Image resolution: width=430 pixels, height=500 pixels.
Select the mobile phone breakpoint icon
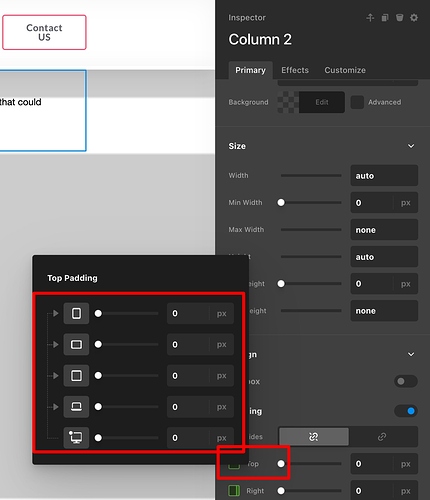click(x=76, y=313)
